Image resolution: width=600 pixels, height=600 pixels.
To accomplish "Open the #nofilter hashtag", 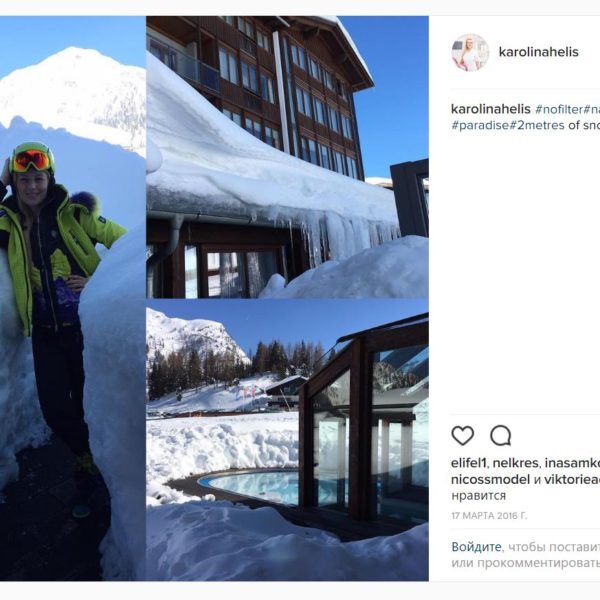I will point(559,109).
